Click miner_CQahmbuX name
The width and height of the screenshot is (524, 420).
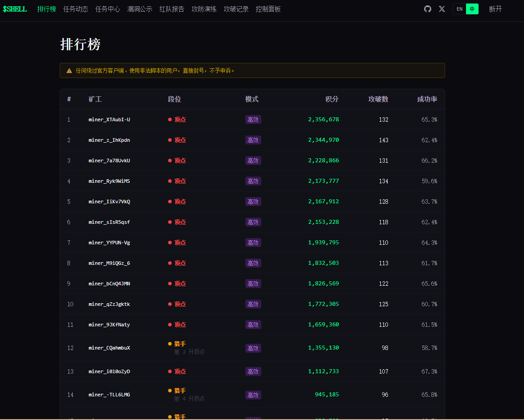tap(109, 348)
